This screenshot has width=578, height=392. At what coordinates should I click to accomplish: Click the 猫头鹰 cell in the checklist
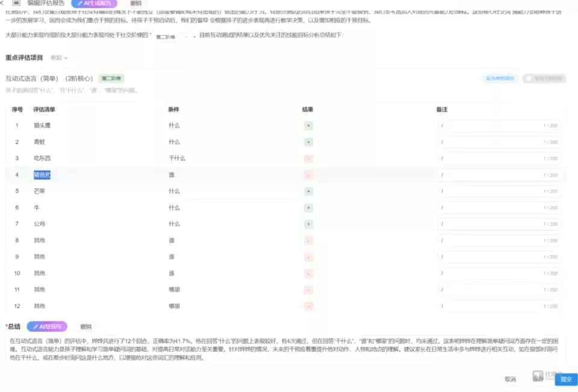[42, 125]
